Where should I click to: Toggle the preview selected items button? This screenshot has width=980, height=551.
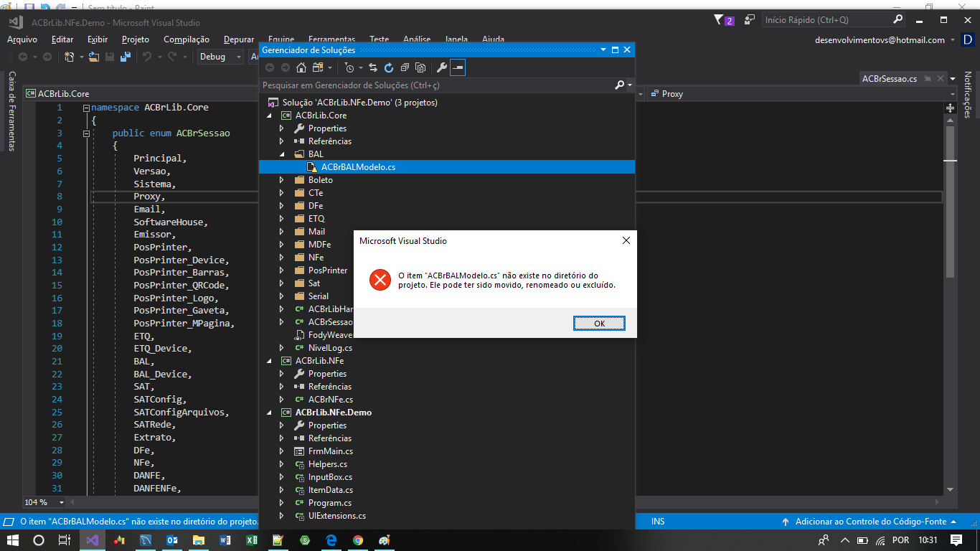(458, 67)
